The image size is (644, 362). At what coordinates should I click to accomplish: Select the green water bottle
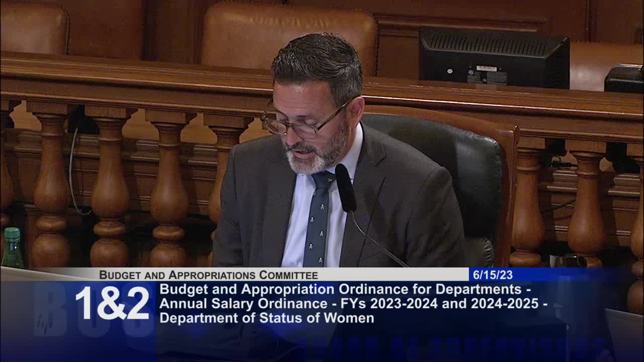click(x=11, y=246)
